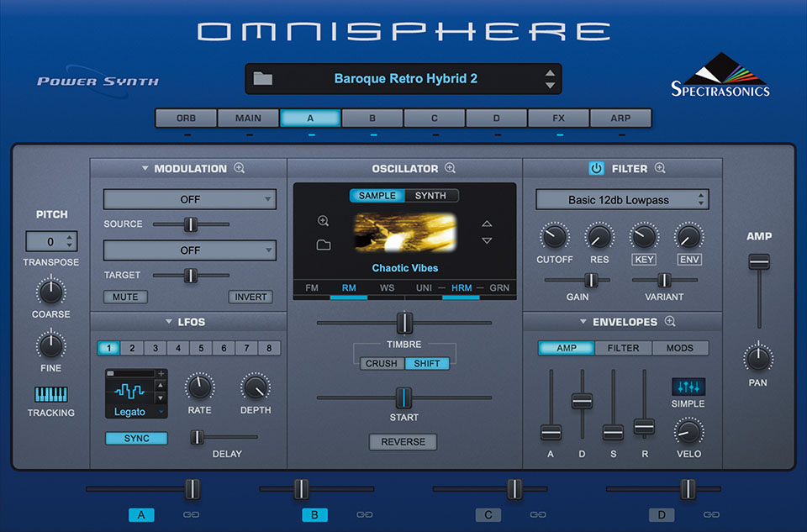Click the Spectrasonics logo
Viewport: 807px width, 532px height.
click(x=720, y=75)
